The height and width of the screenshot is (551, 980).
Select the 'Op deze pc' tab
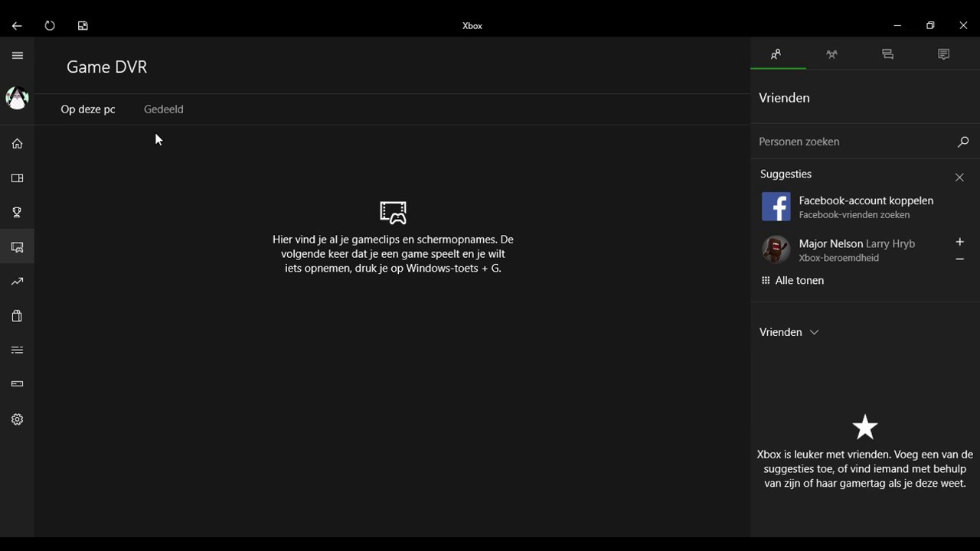88,109
